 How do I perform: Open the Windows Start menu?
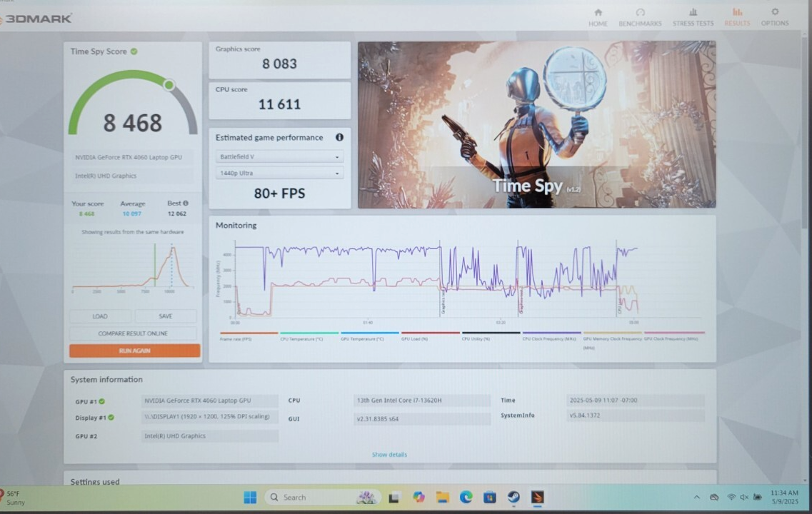tap(250, 498)
